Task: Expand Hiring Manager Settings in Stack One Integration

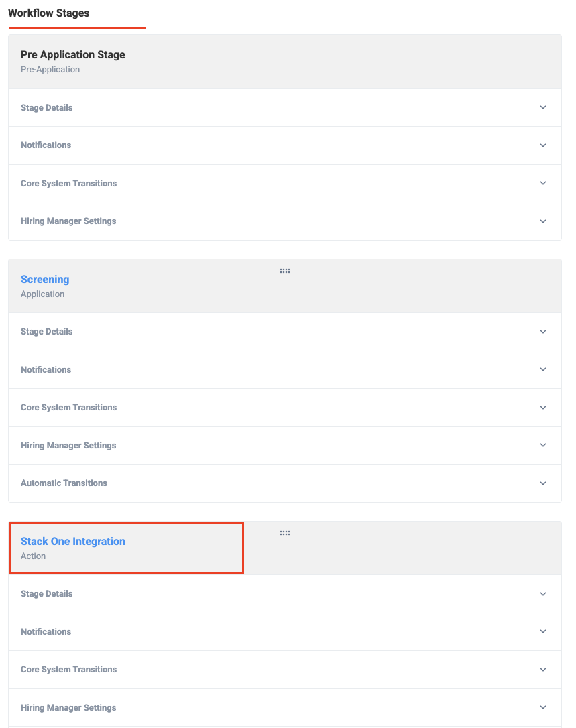Action: click(x=285, y=708)
